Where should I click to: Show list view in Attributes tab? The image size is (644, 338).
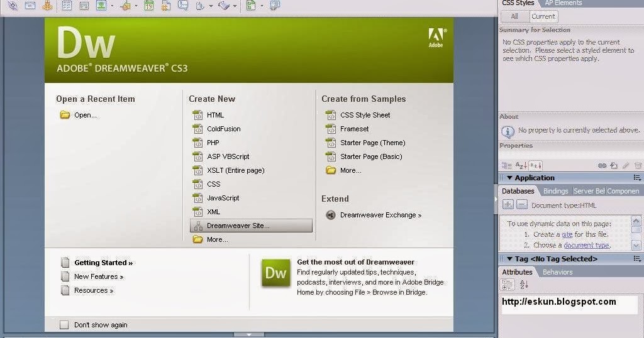[x=524, y=284]
